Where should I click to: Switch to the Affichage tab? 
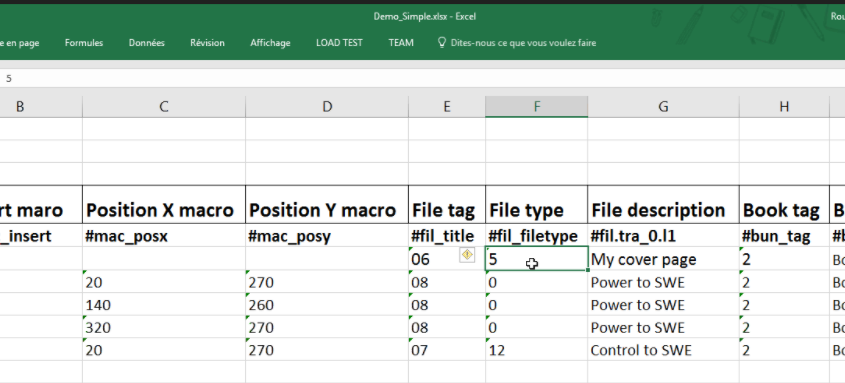pos(270,43)
